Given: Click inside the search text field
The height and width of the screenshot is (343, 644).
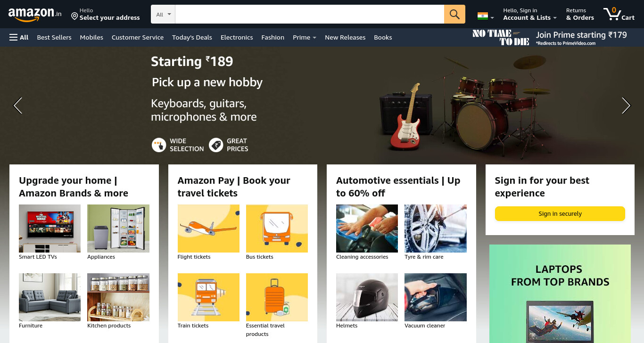Looking at the screenshot, I should 310,14.
